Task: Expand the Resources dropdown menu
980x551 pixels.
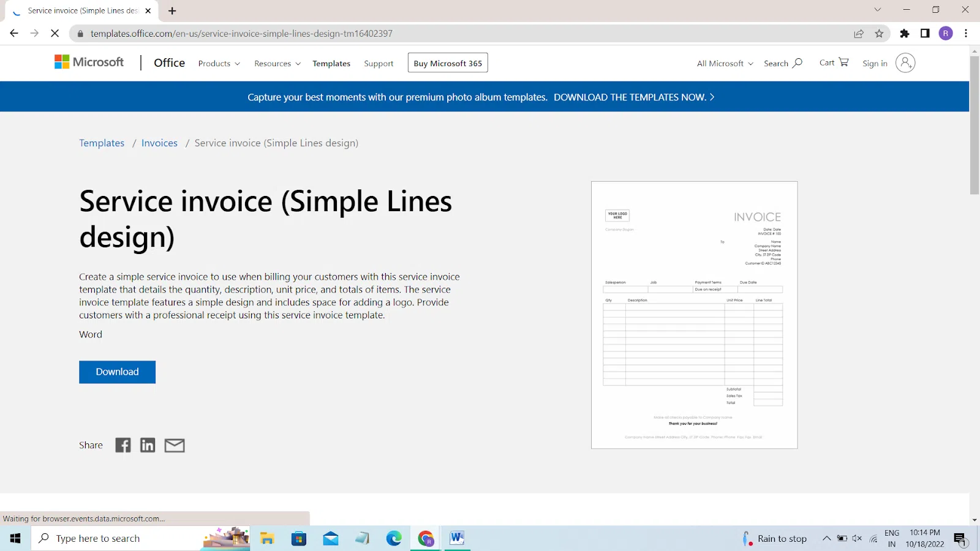Action: click(x=277, y=64)
